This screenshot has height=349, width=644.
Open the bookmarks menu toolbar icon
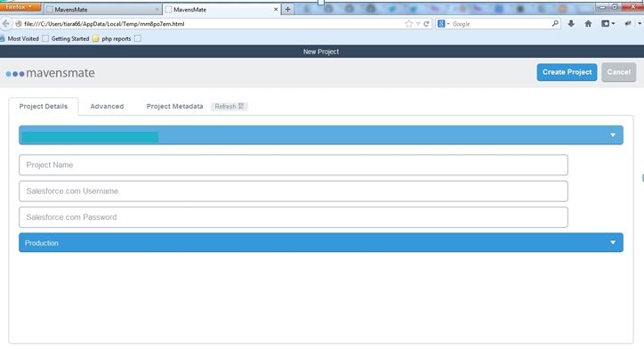608,24
